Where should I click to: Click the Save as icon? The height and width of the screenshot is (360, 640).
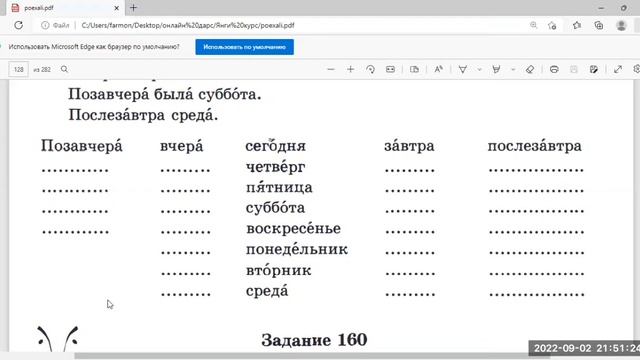594,69
